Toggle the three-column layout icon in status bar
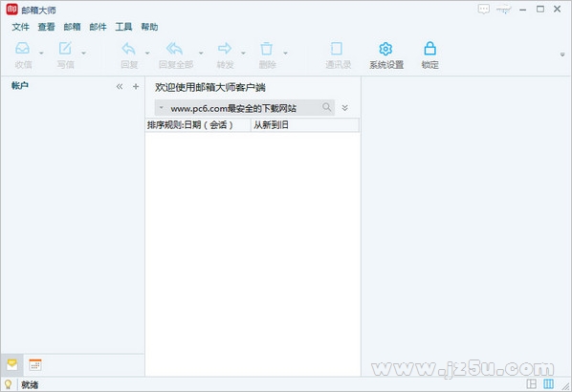This screenshot has width=572, height=392. pos(548,383)
